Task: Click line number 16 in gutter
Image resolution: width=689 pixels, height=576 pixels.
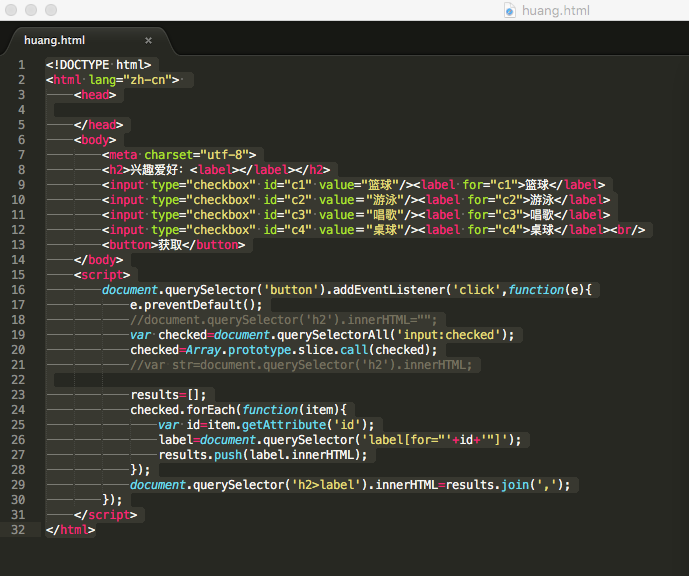Action: click(x=18, y=290)
